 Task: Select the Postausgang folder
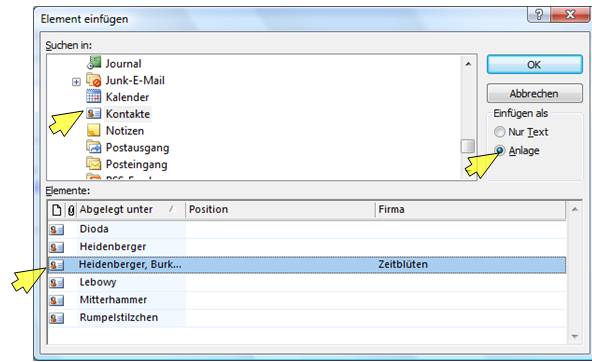(137, 148)
